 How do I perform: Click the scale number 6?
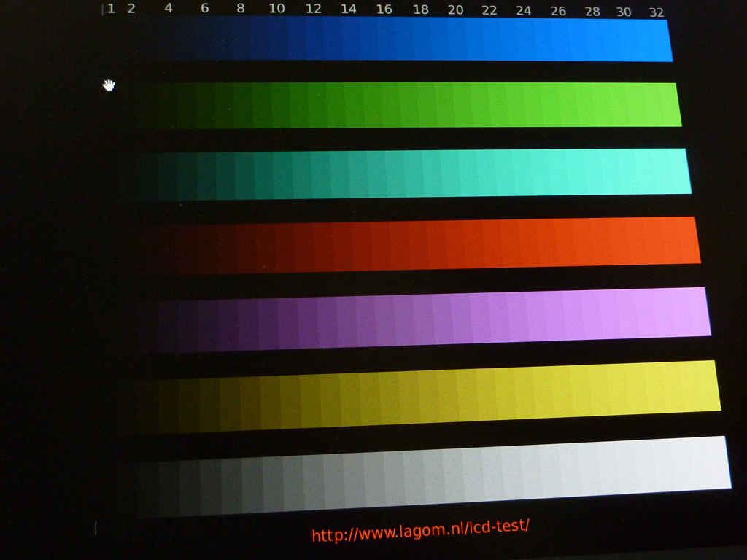point(204,8)
